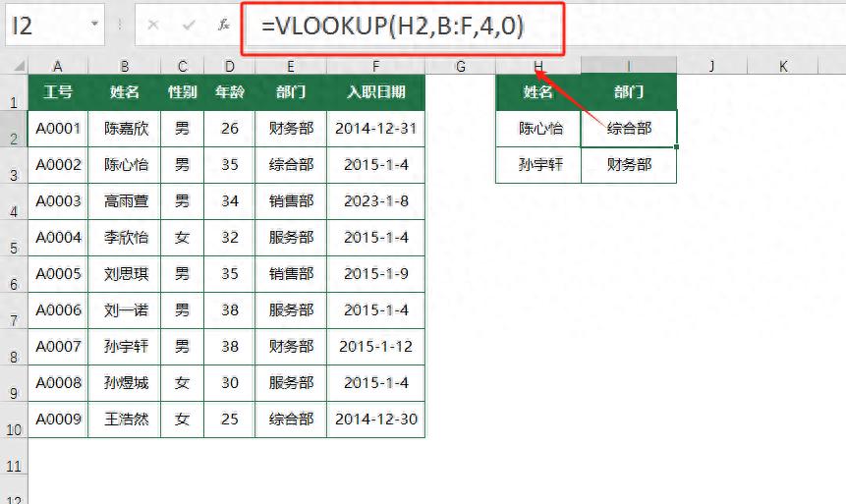Click cell A0002
Viewport: 846px width, 504px height.
58,165
